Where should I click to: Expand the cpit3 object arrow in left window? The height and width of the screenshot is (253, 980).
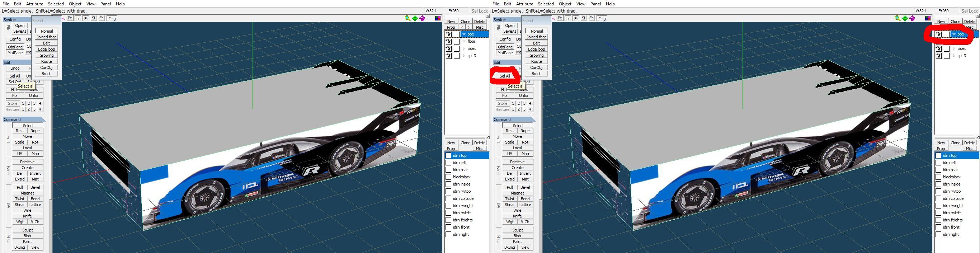464,56
